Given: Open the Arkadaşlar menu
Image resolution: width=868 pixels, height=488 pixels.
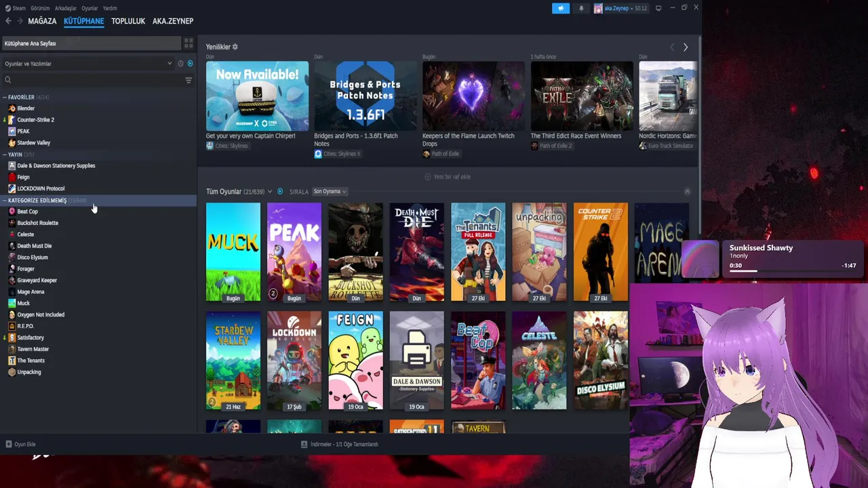Looking at the screenshot, I should [66, 8].
